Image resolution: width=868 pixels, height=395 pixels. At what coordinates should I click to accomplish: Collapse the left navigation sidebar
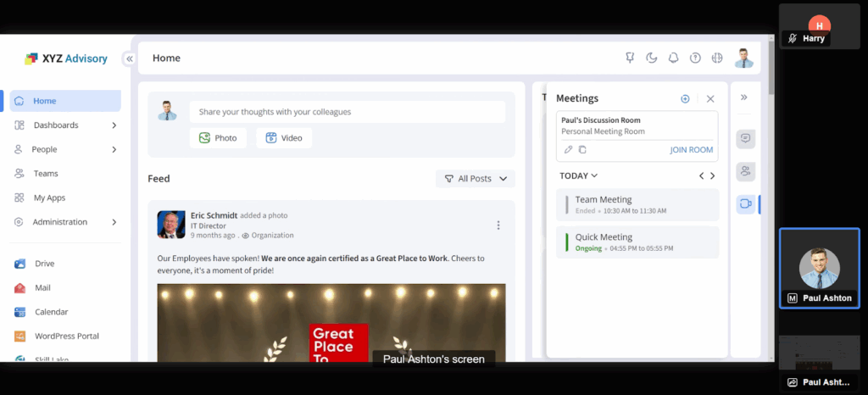129,58
